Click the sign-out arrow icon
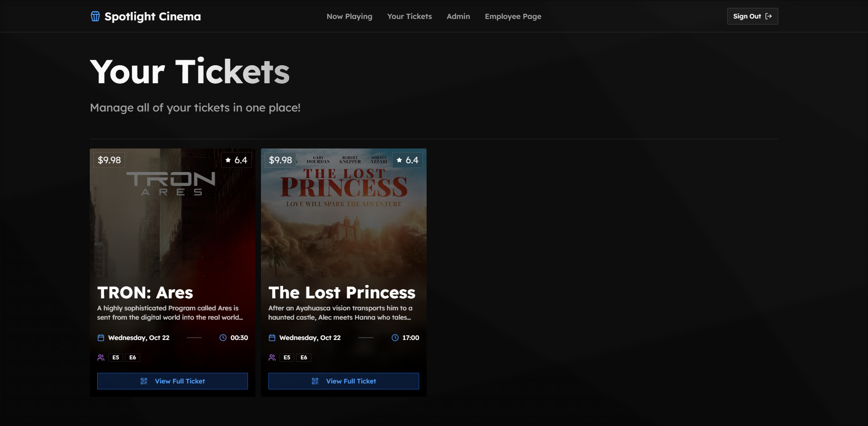The image size is (868, 426). [769, 16]
